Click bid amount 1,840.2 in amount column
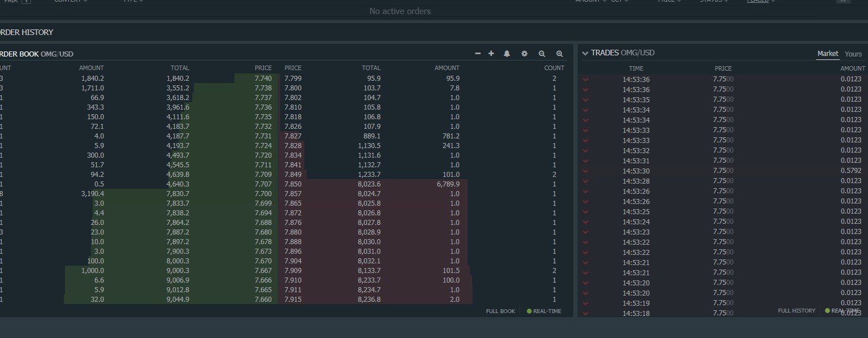Image resolution: width=868 pixels, height=338 pixels. tap(92, 79)
